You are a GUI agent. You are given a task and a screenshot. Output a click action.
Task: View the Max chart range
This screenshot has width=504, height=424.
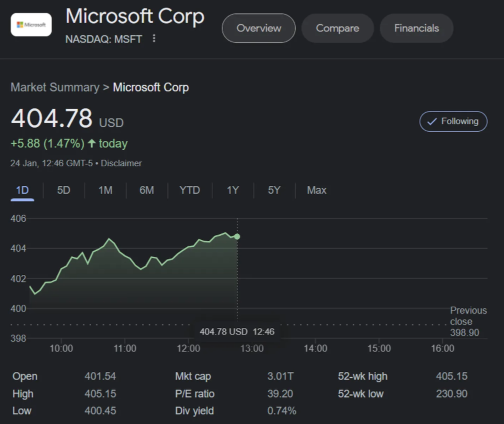[x=316, y=190]
